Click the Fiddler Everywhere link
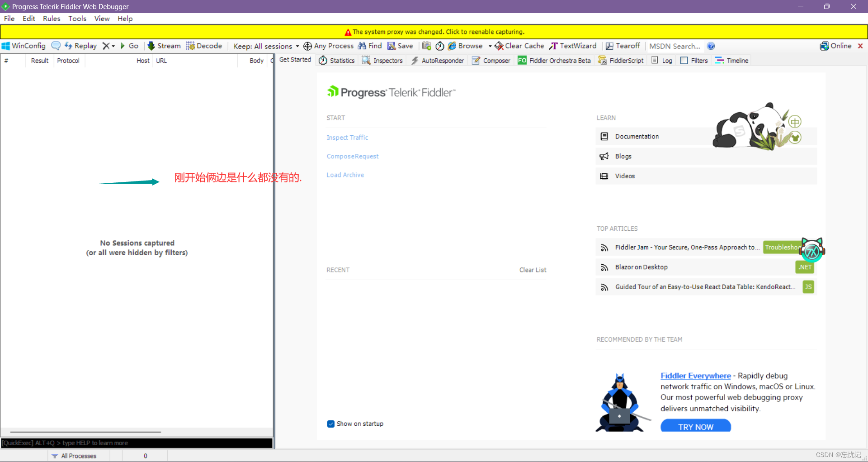The height and width of the screenshot is (462, 868). (x=695, y=376)
